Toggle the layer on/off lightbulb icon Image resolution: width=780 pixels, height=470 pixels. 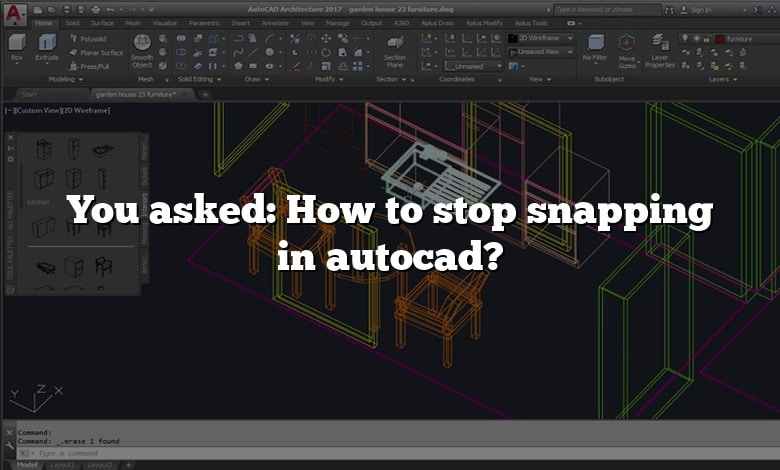pos(684,38)
